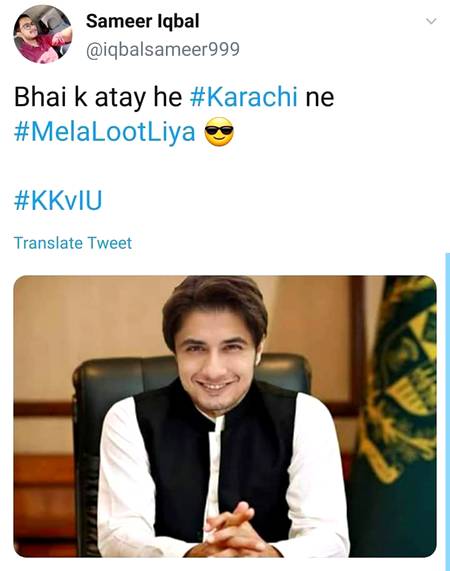Click the sunglasses emoji in the tweet

click(x=219, y=132)
